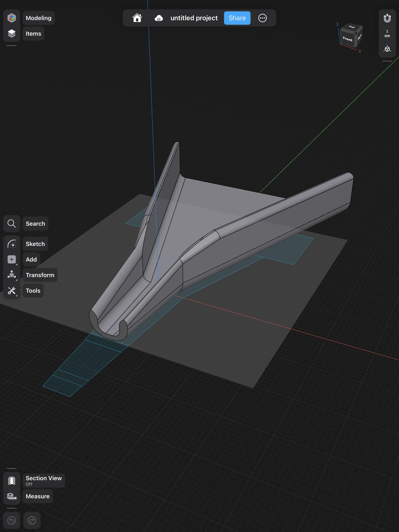Screen dimensions: 399x532
Task: Click the Measure tape icon
Action: [11, 496]
